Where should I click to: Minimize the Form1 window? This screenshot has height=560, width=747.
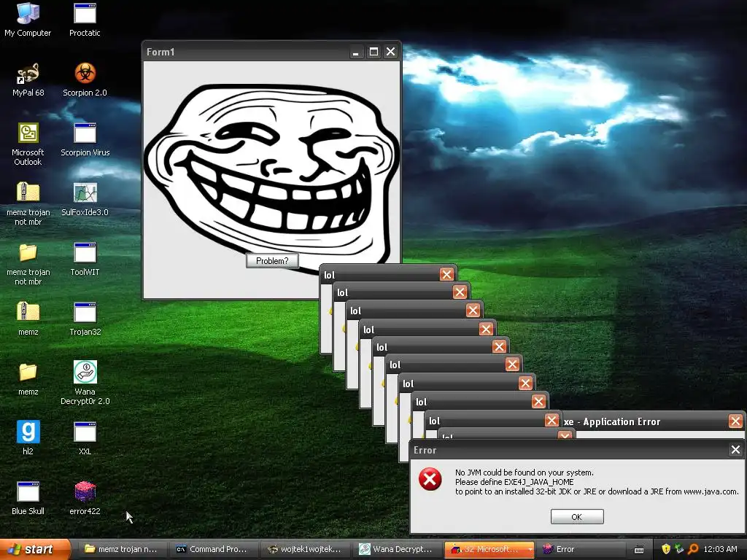point(355,52)
